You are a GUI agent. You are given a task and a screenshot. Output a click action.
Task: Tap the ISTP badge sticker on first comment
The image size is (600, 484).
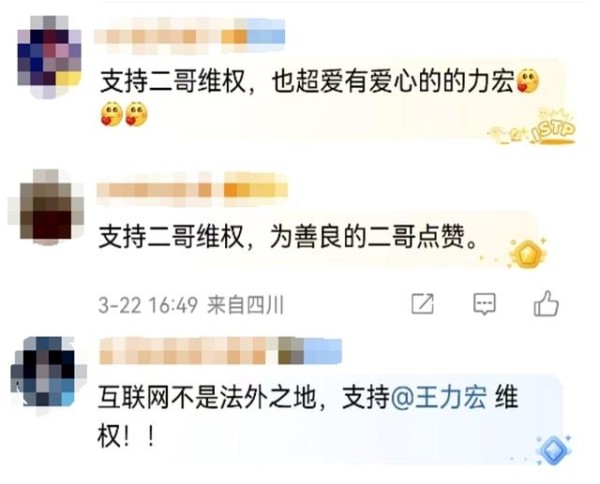(x=534, y=128)
